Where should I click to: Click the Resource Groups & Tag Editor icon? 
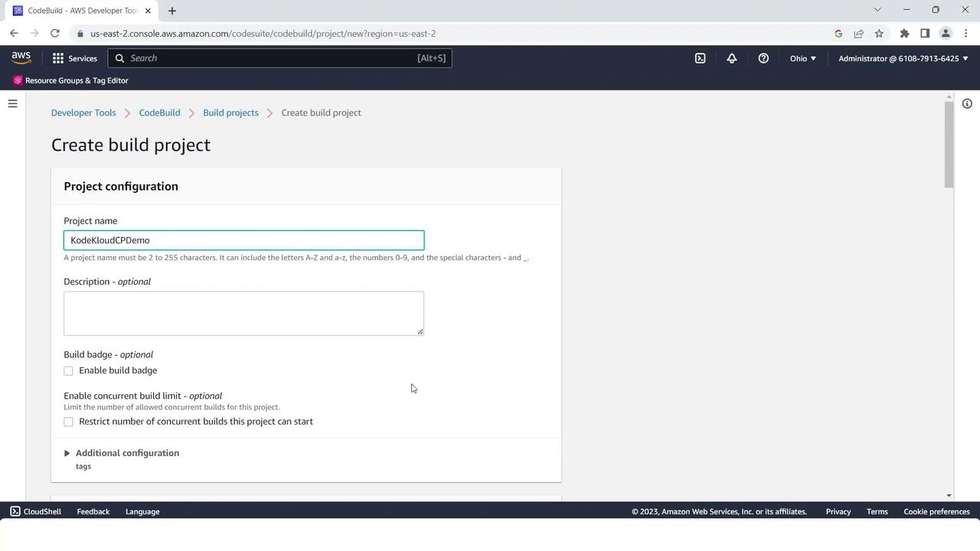click(x=18, y=80)
